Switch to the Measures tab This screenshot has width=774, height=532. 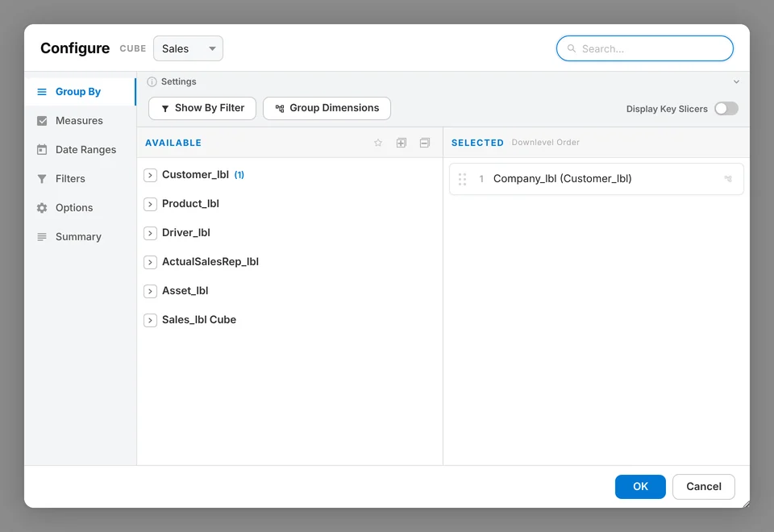click(81, 121)
